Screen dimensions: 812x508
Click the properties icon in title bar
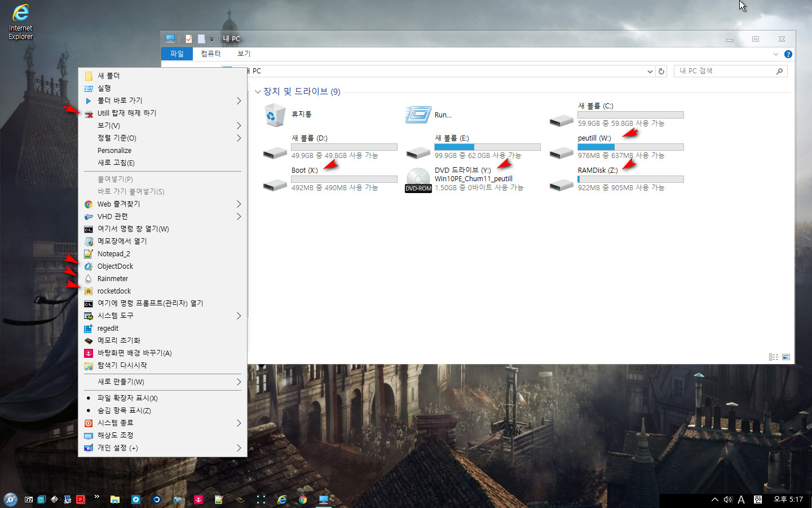click(x=188, y=39)
